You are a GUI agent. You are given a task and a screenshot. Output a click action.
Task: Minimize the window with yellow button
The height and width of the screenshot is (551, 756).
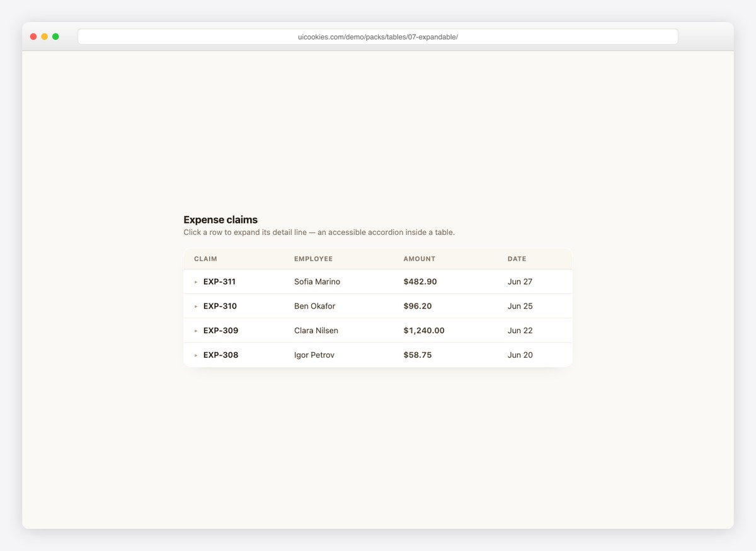click(44, 37)
